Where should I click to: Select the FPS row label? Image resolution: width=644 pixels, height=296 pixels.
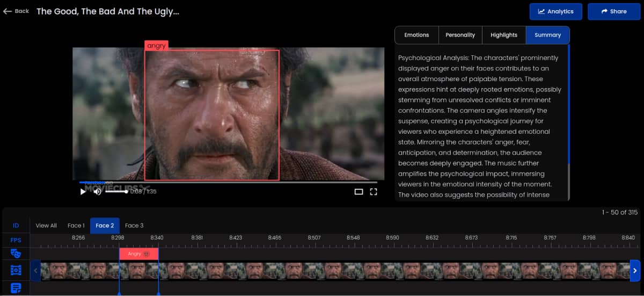(x=16, y=240)
